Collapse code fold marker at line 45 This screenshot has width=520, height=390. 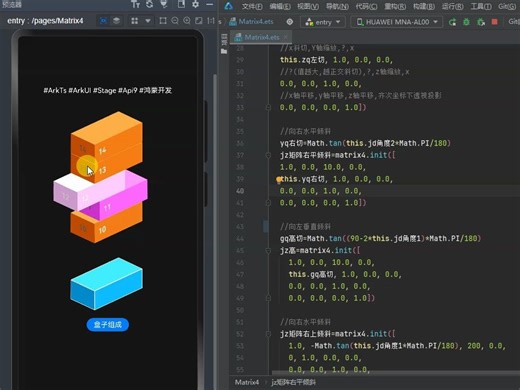click(x=268, y=250)
